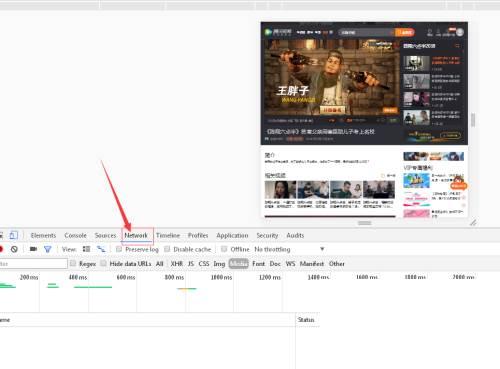Open the Audits tab

coord(295,235)
